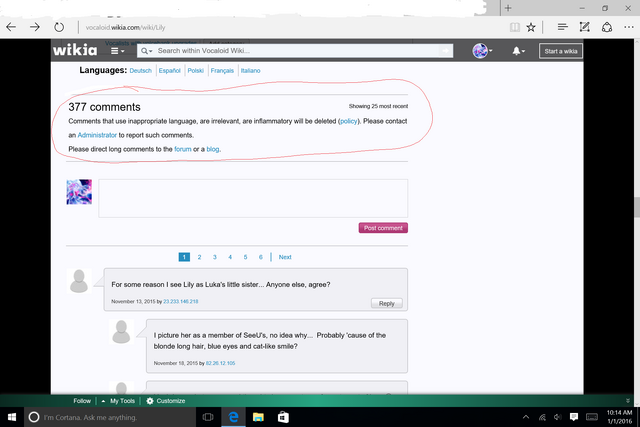The image size is (640, 427).
Task: Click the page vertical scrollbar thumb
Action: (637, 208)
